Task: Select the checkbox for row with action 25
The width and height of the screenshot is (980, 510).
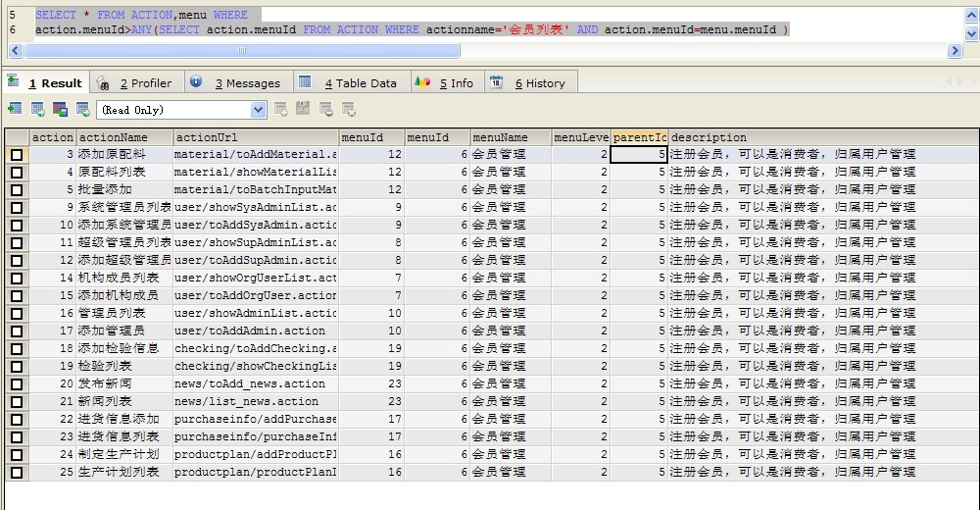Action: pyautogui.click(x=17, y=473)
